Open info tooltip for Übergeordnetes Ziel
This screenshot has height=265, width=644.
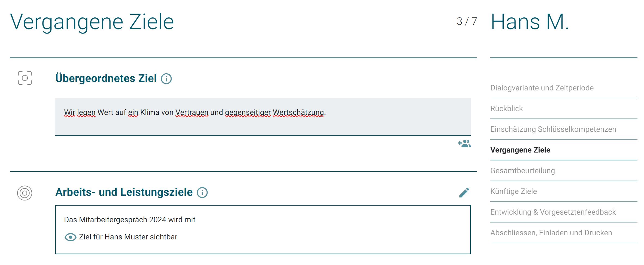click(166, 79)
